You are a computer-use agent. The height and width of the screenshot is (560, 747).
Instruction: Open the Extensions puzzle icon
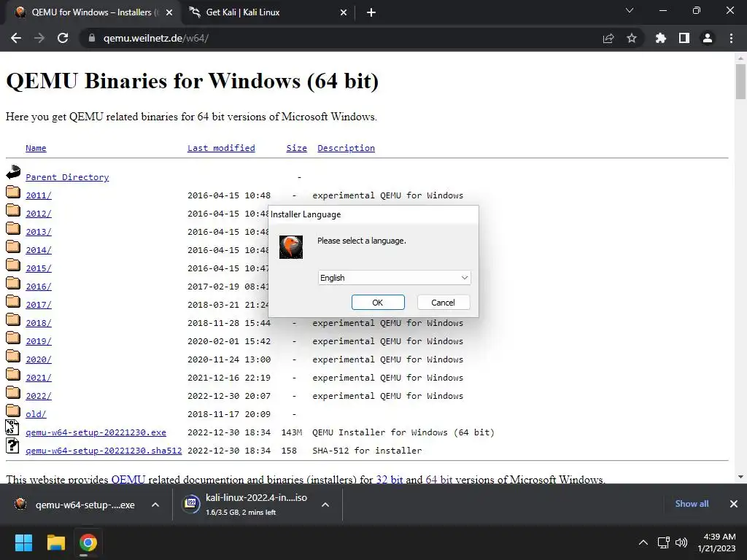(660, 38)
